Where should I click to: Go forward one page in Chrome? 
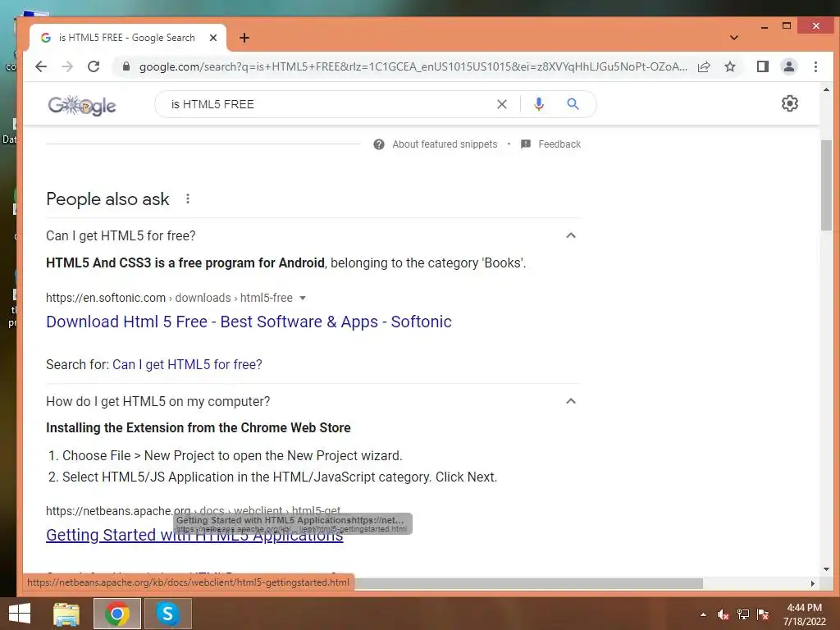(67, 66)
